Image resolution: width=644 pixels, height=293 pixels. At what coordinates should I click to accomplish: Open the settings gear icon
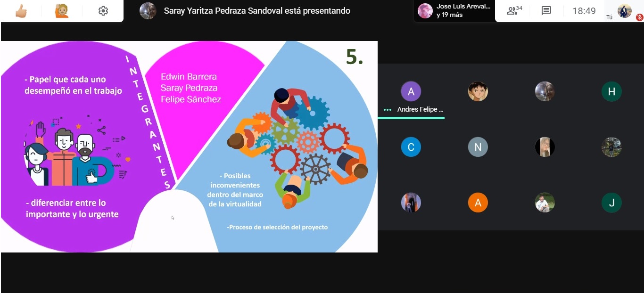(x=103, y=11)
